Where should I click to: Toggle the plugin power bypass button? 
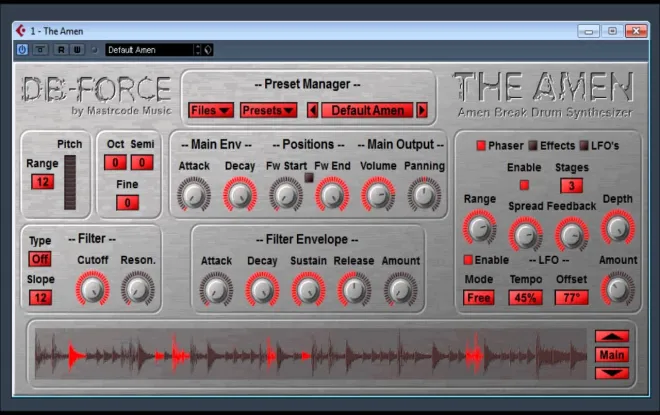click(22, 50)
